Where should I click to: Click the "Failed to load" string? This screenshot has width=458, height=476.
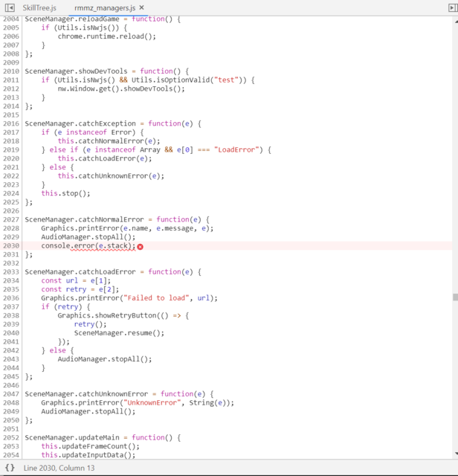(156, 298)
